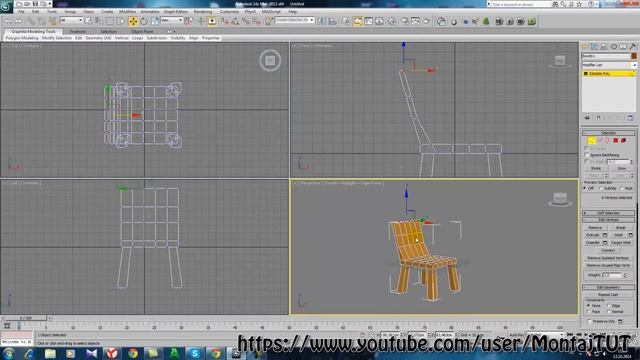Open the Modify panel tab icon
Image resolution: width=640 pixels, height=360 pixels.
click(594, 47)
